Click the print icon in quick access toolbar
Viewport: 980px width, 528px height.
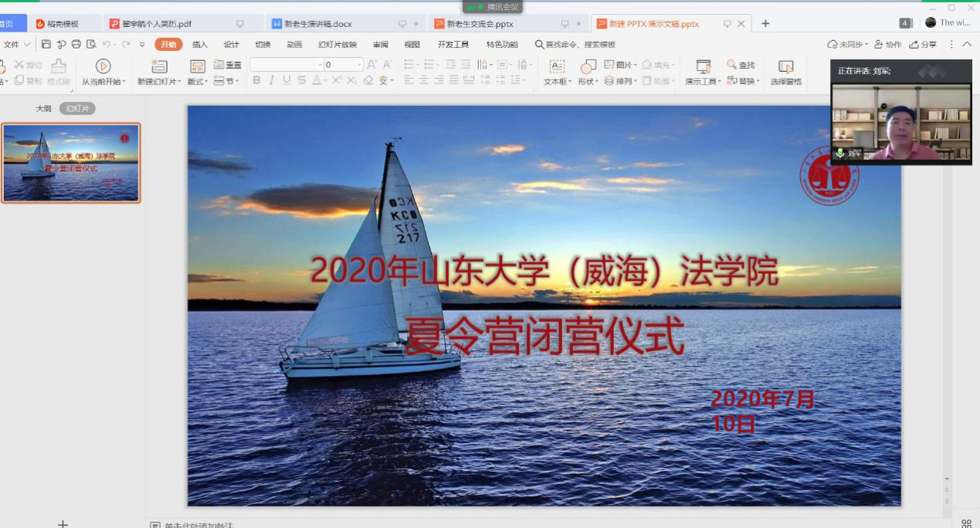click(x=76, y=45)
